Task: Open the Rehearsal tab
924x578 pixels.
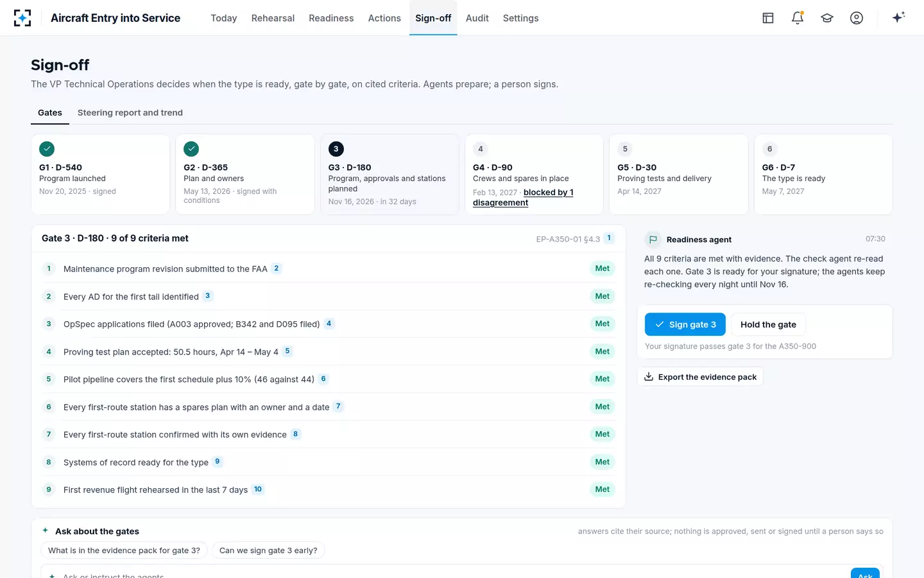Action: pos(273,18)
